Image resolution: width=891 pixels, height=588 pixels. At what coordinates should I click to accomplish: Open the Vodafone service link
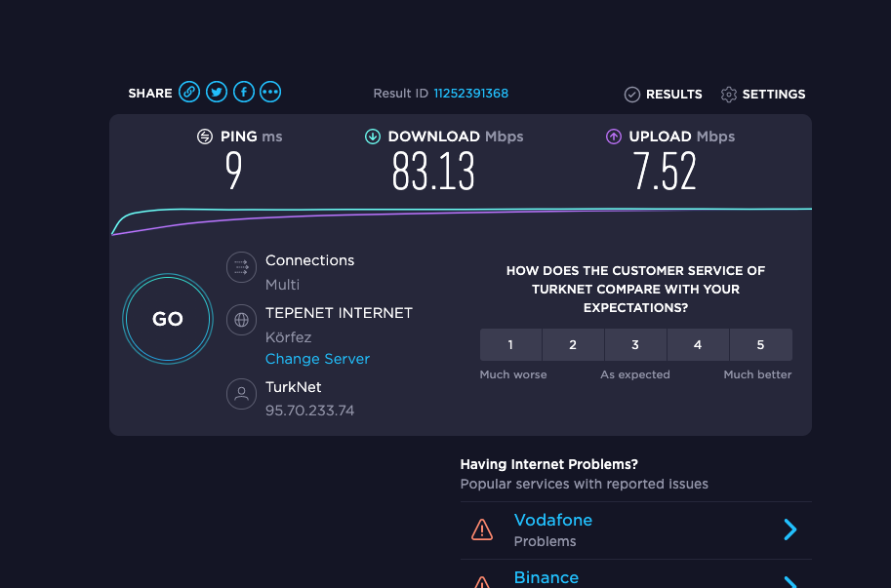tap(553, 520)
